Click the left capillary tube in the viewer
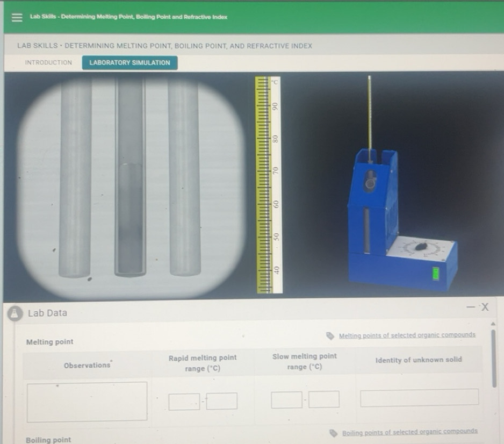The image size is (504, 444). tap(75, 178)
